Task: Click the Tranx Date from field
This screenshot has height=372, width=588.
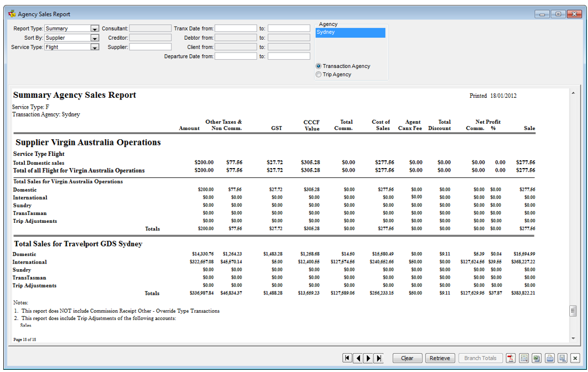Action: [x=236, y=28]
